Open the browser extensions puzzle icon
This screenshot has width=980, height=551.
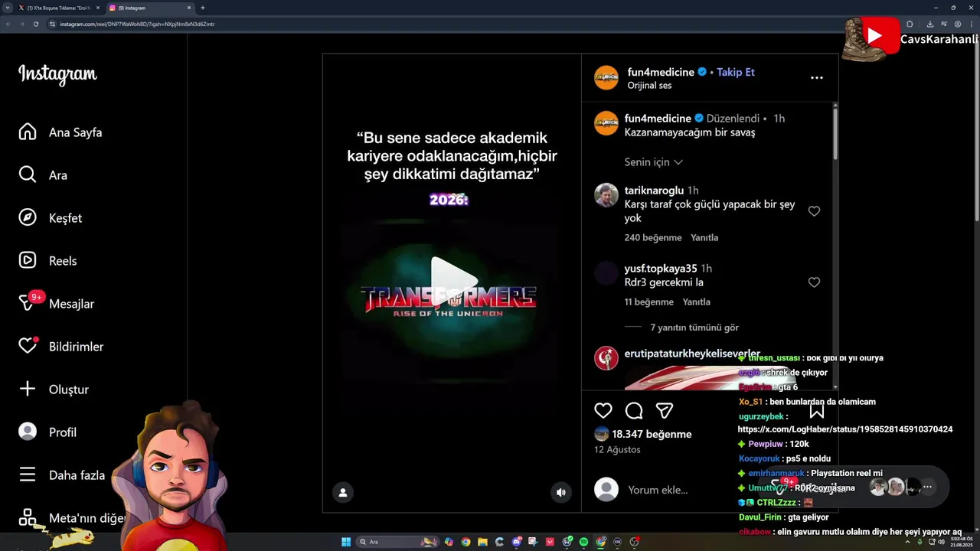coord(910,24)
